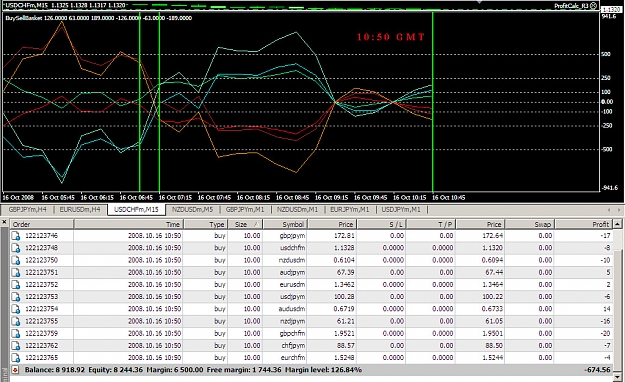Image resolution: width=625 pixels, height=382 pixels.
Task: Select the USDCHFm,M15 chart tab
Action: tap(136, 209)
